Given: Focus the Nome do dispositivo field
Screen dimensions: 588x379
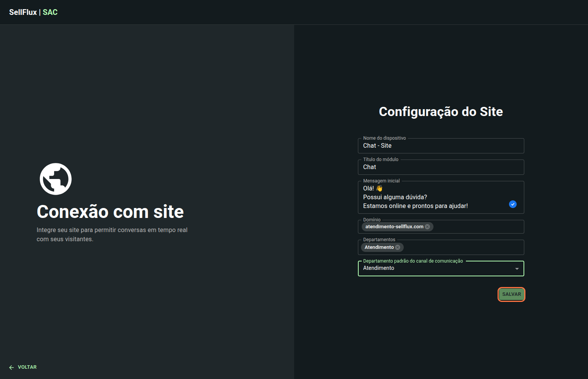Looking at the screenshot, I should point(441,146).
